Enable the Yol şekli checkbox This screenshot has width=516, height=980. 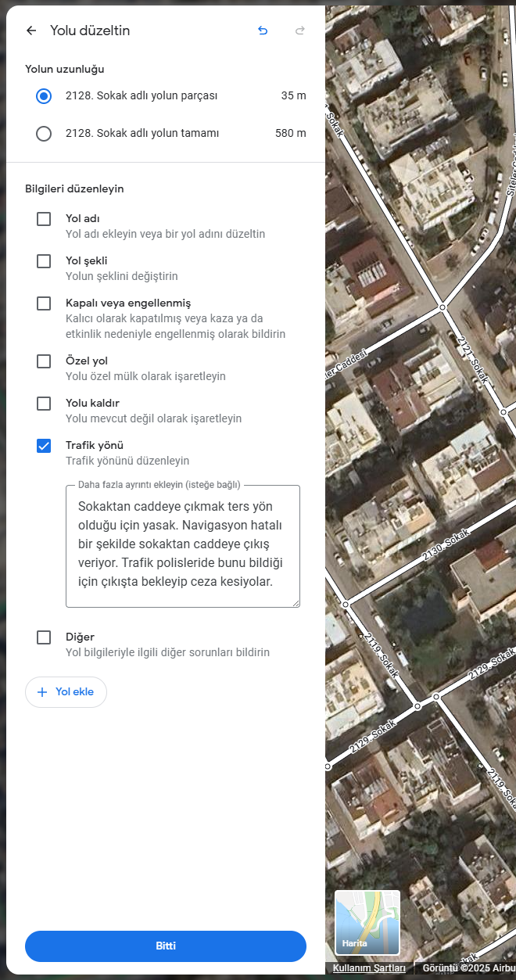[x=44, y=261]
